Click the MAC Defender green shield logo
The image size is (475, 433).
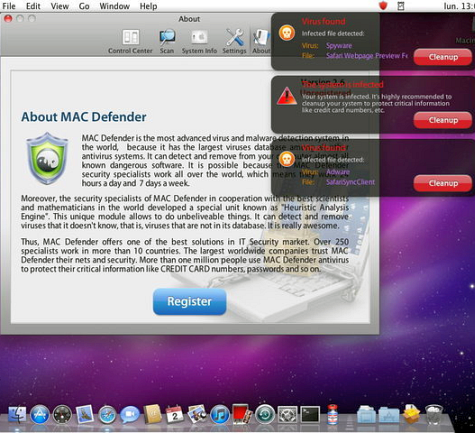tap(48, 158)
